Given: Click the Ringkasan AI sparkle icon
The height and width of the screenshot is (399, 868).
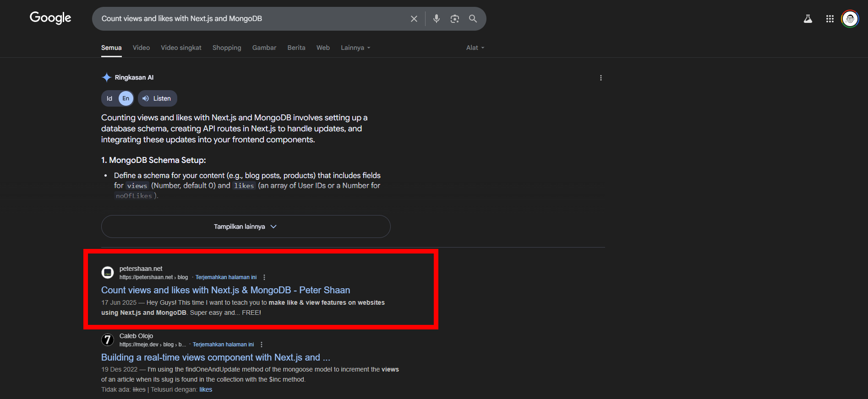Looking at the screenshot, I should (x=106, y=77).
